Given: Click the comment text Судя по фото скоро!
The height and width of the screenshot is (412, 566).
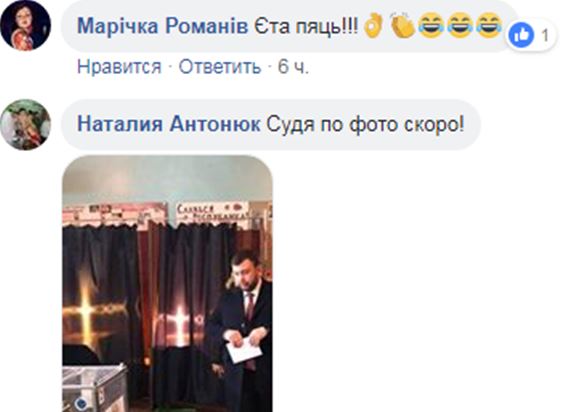Looking at the screenshot, I should pos(365,125).
